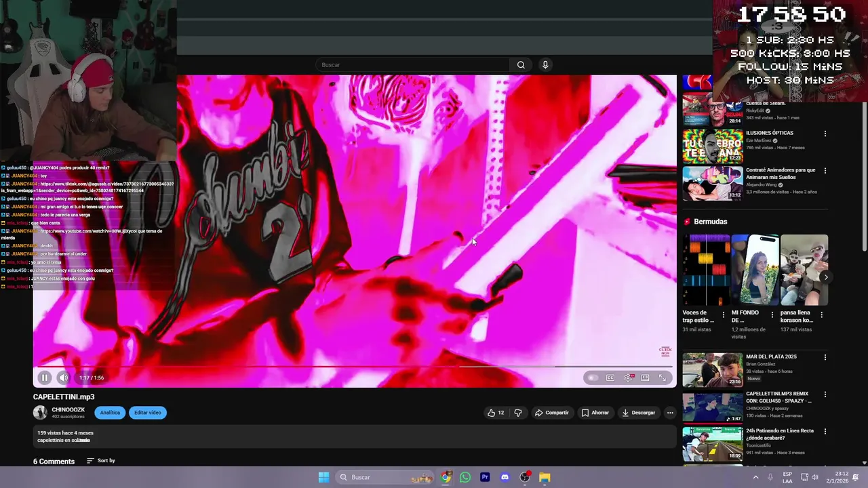
Task: Enter fullscreen with the expand icon
Action: (x=663, y=378)
